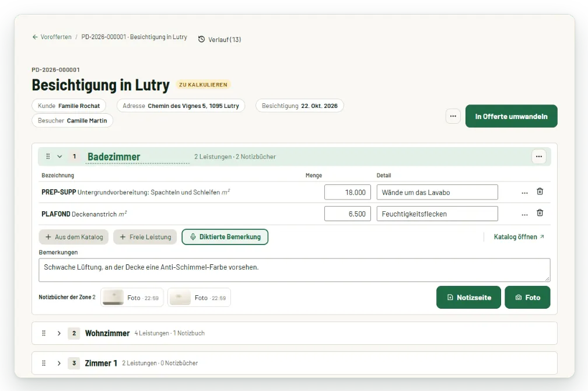Click the Foto camera button

527,298
